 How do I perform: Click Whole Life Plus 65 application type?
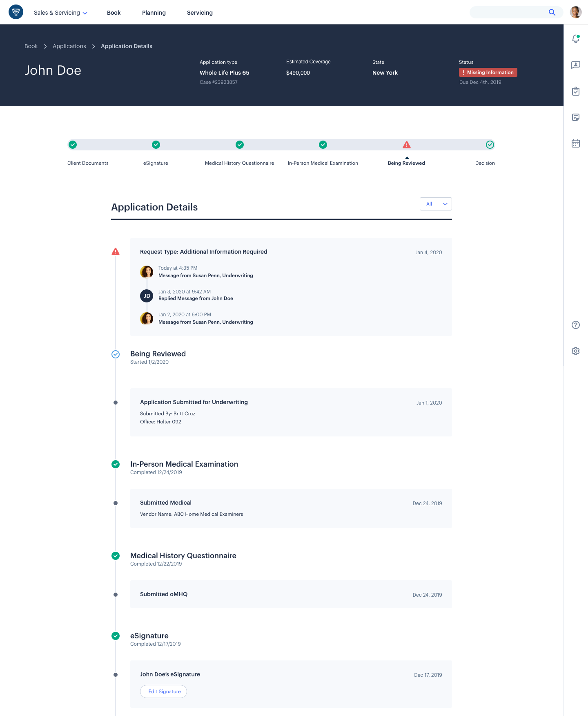click(225, 73)
